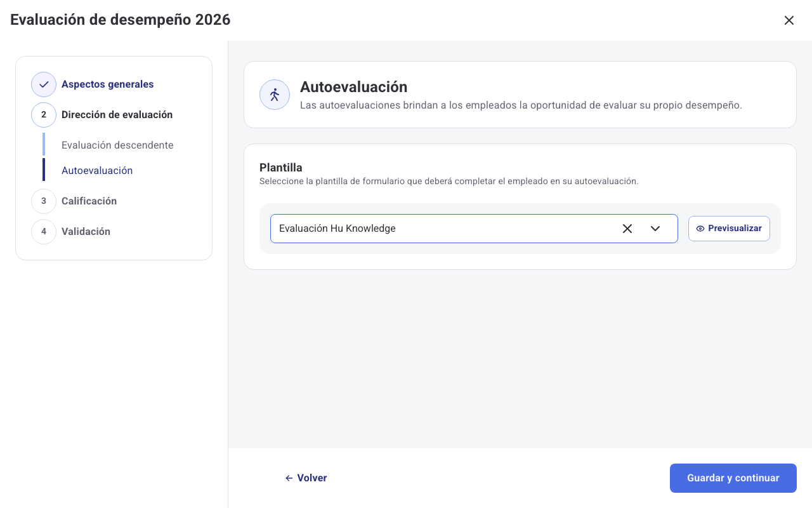Select the Autoevaluación substep in sidebar
Image resolution: width=812 pixels, height=508 pixels.
coord(97,171)
